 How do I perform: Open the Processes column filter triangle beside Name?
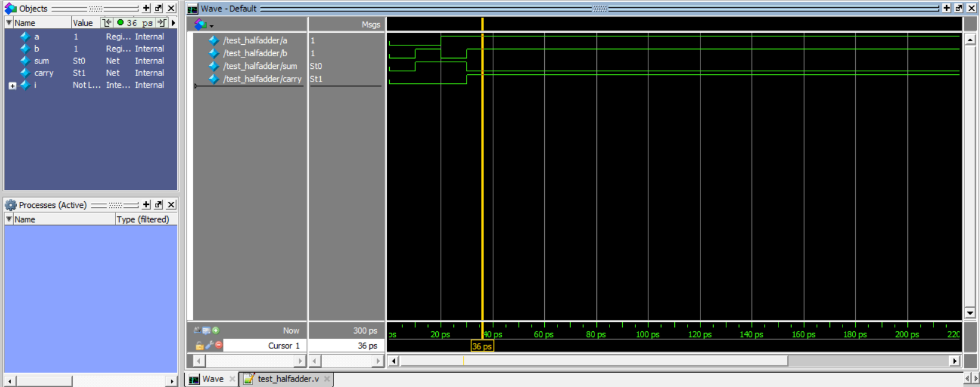[x=9, y=220]
